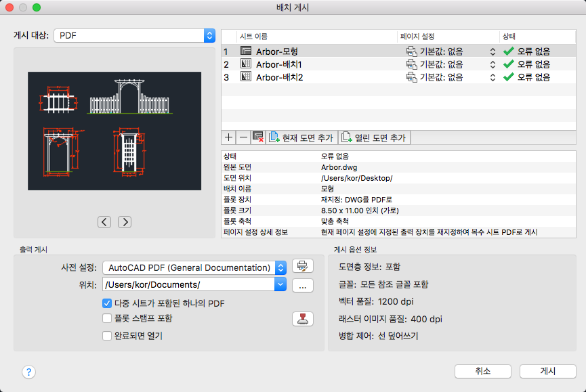Enable 플롯 스탬프 포함 checkbox
This screenshot has height=392, width=586.
[x=107, y=318]
